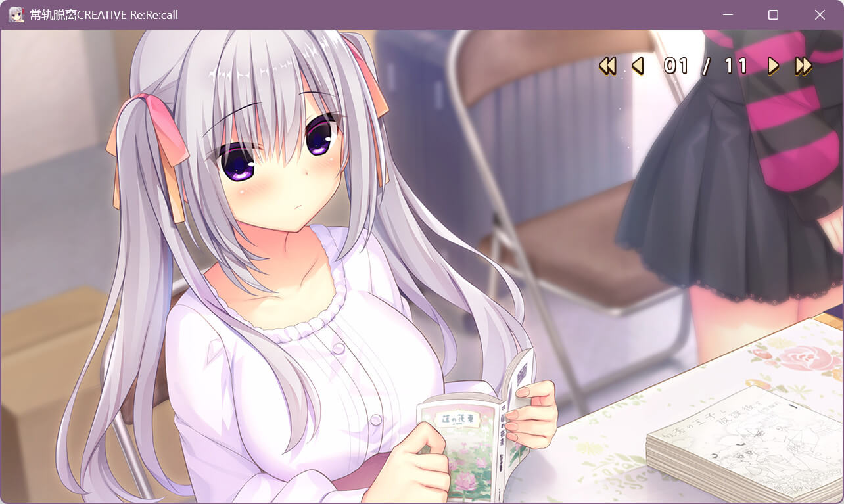
Task: Jump to the first gallery image
Action: (x=607, y=66)
